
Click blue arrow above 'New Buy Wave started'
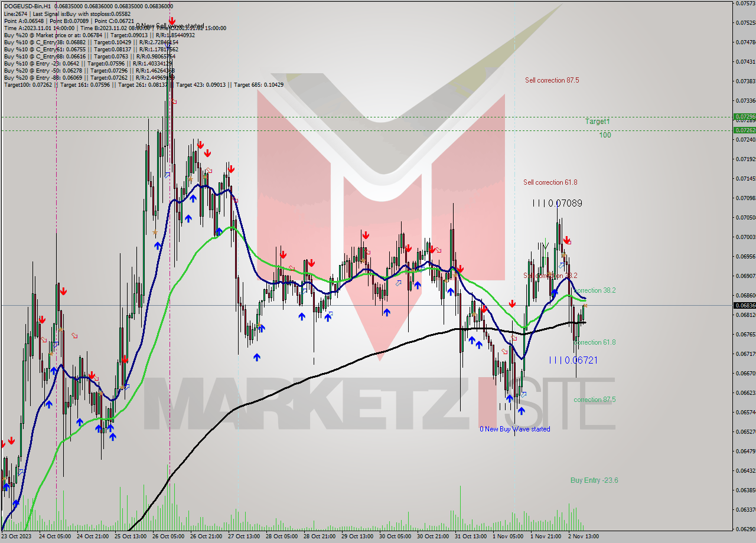click(521, 410)
